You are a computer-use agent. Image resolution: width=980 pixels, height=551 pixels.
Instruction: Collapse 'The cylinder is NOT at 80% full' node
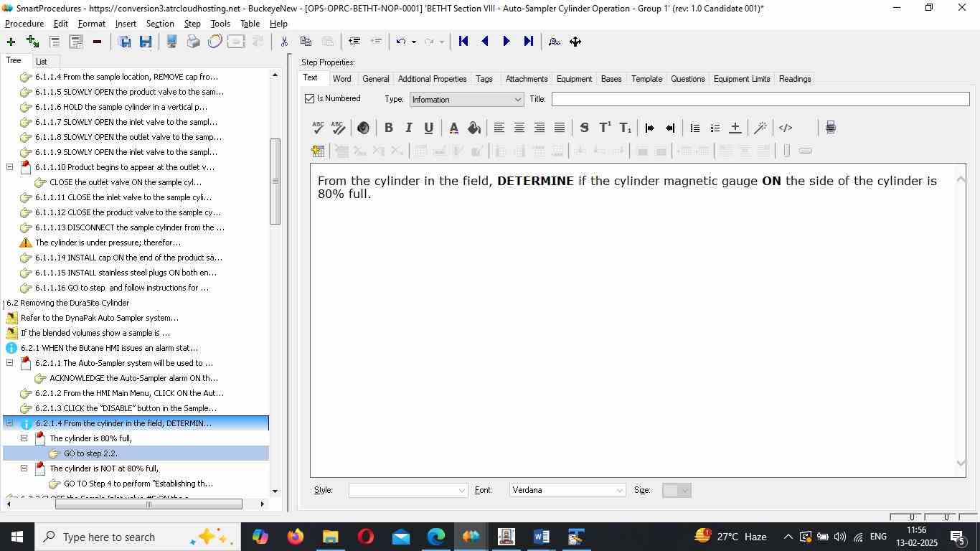point(24,468)
